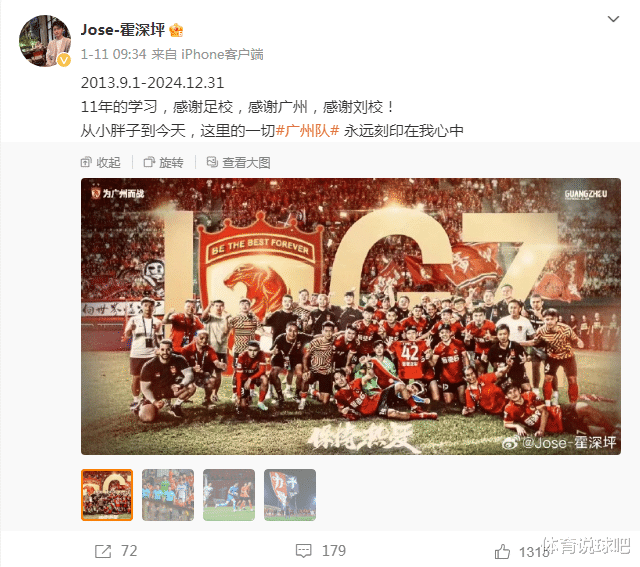Viewport: 640px width, 567px height.
Task: Click the comment bubble icon
Action: tap(303, 551)
